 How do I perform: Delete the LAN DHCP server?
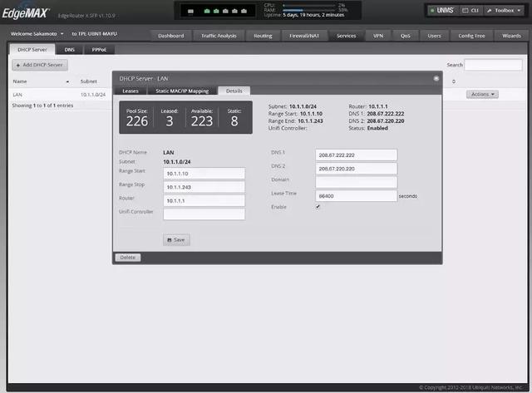pyautogui.click(x=128, y=258)
